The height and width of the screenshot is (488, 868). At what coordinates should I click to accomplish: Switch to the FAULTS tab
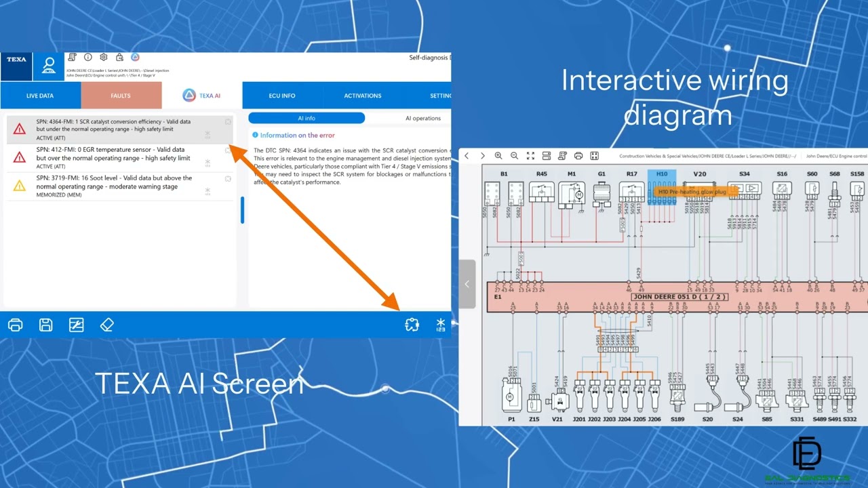coord(121,96)
